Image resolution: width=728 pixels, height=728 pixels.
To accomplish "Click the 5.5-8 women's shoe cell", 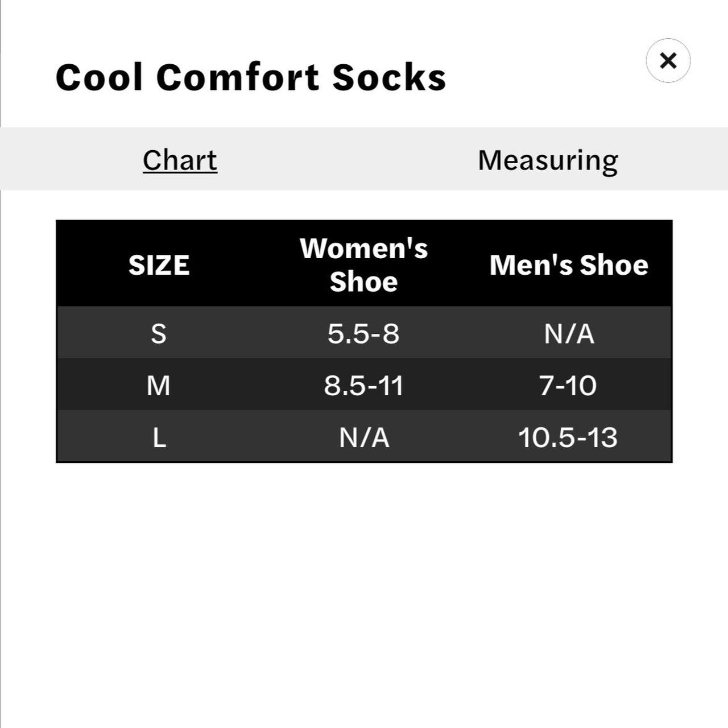I will pyautogui.click(x=364, y=335).
